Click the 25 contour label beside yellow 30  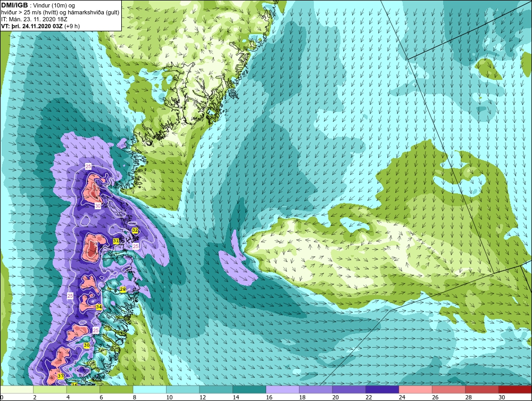click(x=96, y=330)
